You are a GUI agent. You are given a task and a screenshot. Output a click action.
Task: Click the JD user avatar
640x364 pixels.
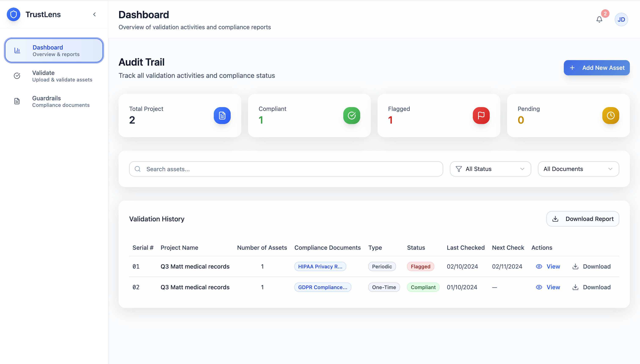(621, 19)
